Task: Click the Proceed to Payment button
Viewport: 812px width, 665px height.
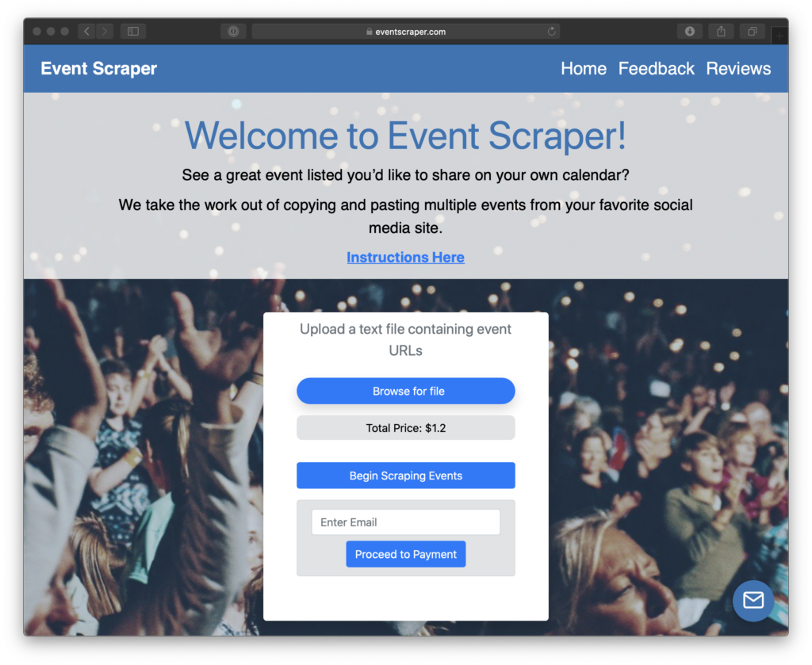Action: [406, 554]
